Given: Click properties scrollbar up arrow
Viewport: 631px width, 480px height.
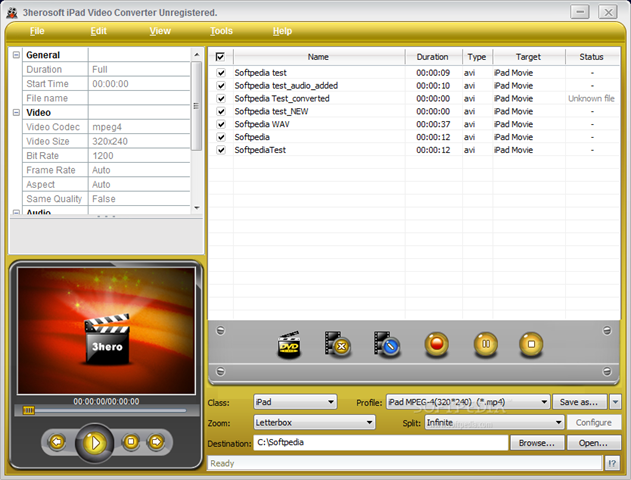Looking at the screenshot, I should click(x=196, y=54).
